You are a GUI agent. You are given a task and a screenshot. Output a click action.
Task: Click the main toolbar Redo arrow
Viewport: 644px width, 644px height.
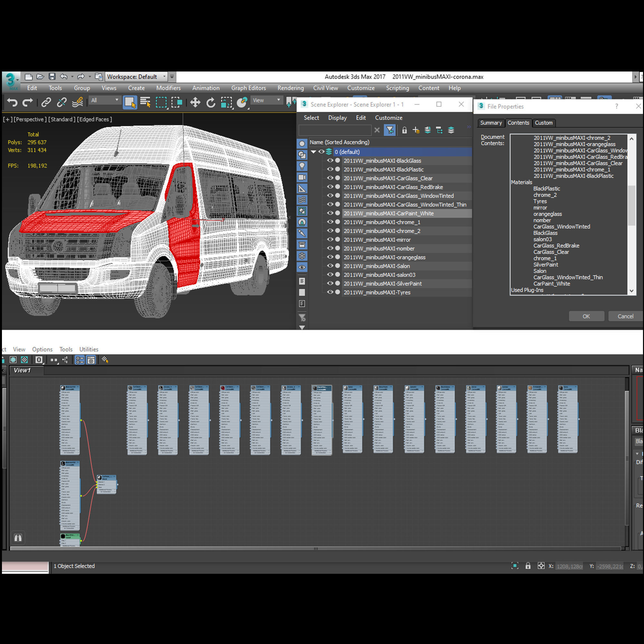pyautogui.click(x=28, y=102)
